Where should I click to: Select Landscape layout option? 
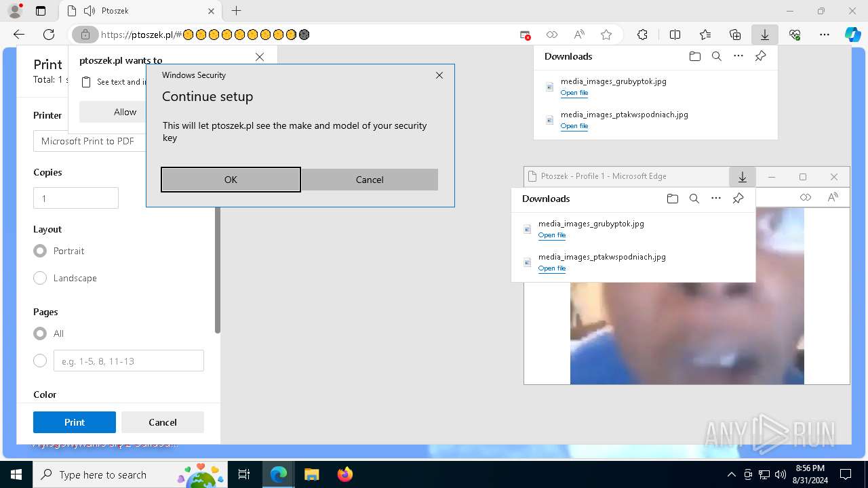click(x=40, y=278)
